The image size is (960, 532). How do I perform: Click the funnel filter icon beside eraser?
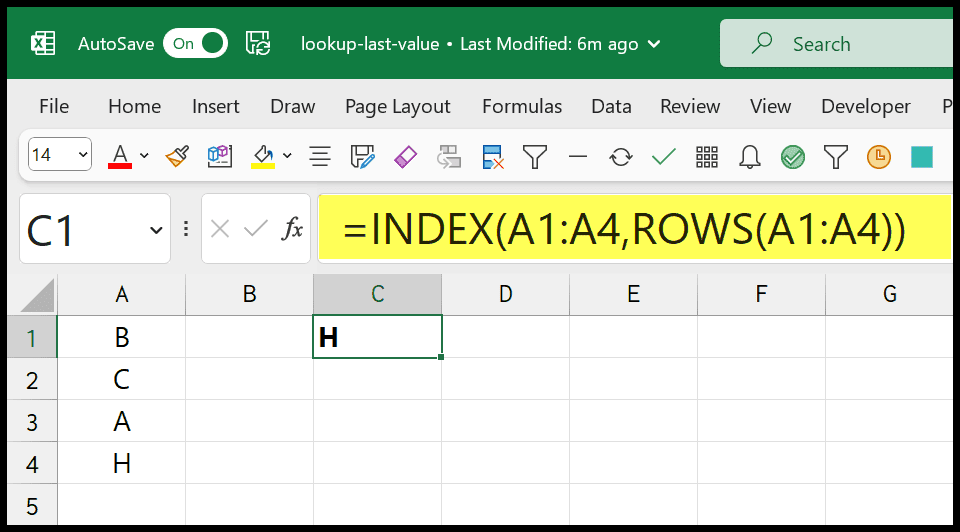[534, 157]
